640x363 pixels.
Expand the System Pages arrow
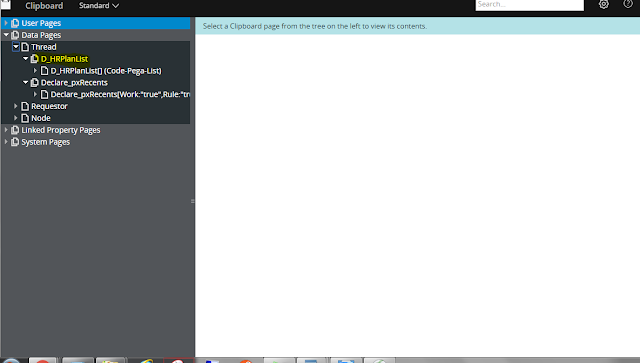6,142
